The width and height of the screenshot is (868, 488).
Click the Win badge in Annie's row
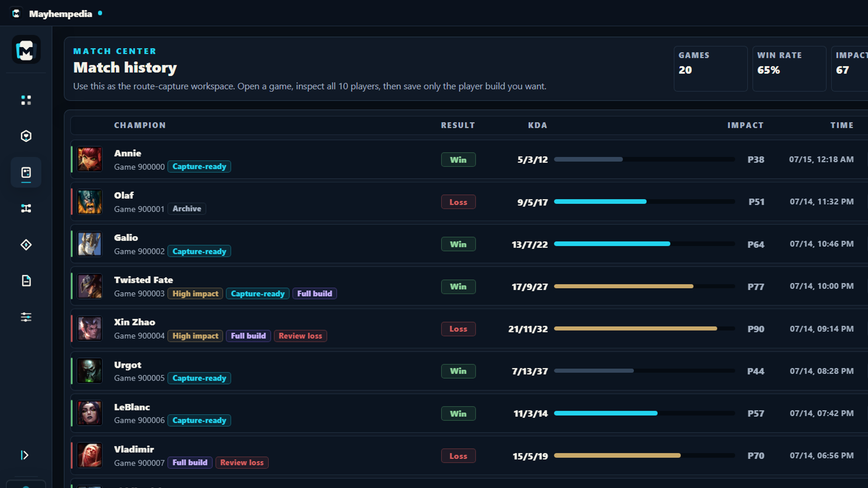click(458, 160)
